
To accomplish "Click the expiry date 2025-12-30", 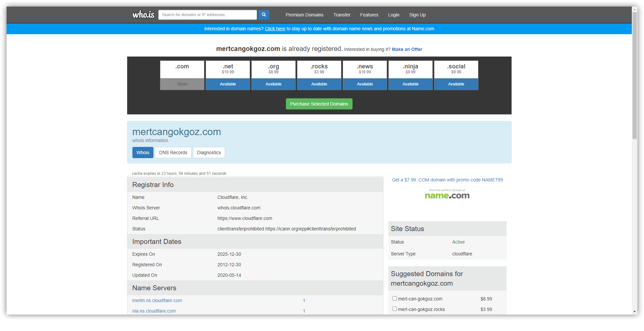I will pos(229,254).
